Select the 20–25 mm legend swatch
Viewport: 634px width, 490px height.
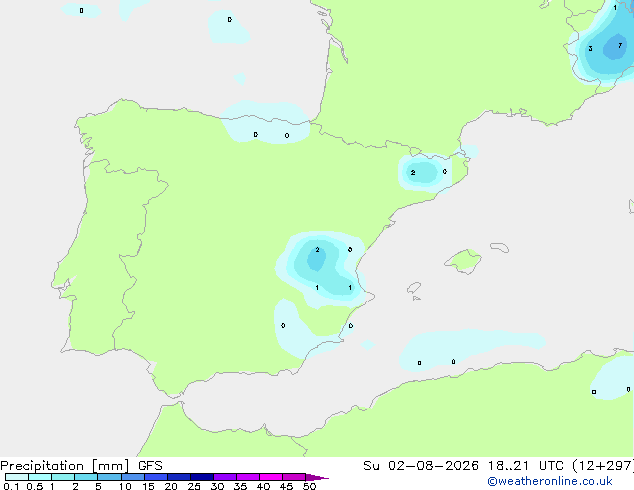(179, 477)
